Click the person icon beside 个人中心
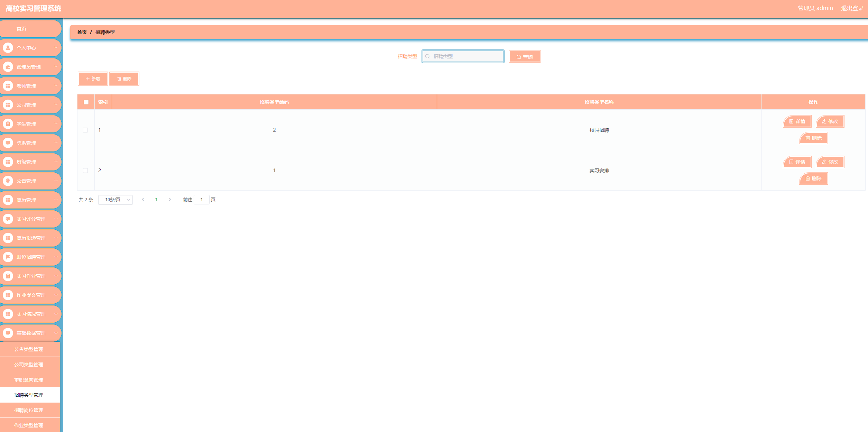 (x=8, y=48)
